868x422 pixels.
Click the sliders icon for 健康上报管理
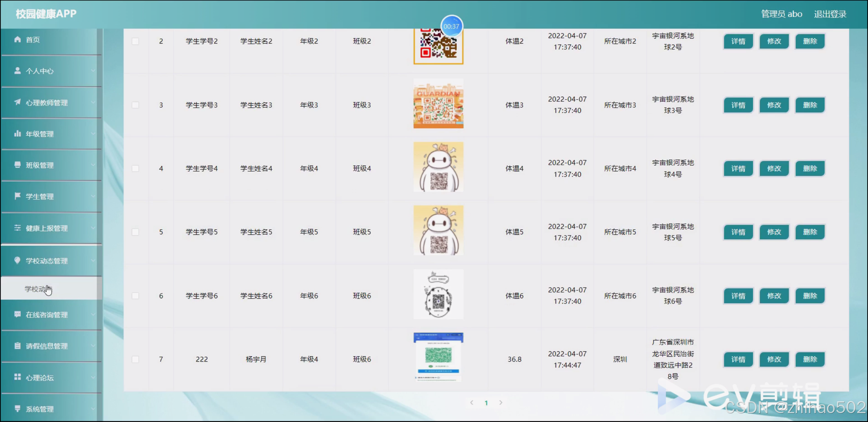pos(17,228)
